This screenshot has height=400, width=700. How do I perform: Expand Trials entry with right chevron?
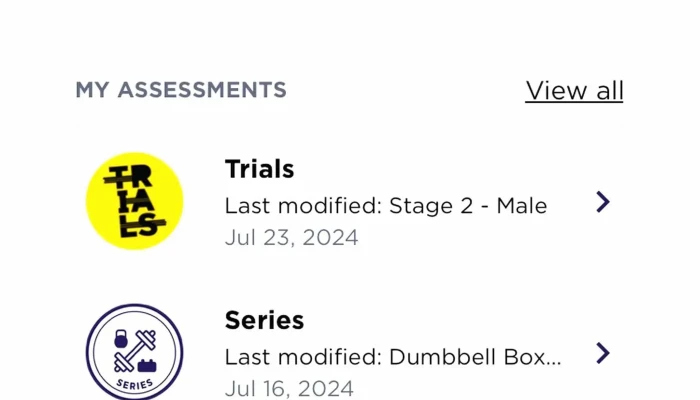[x=603, y=202]
